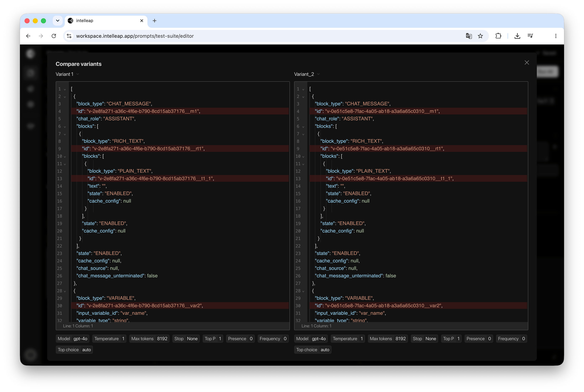Click the Compare variants heading
584x392 pixels.
(79, 64)
